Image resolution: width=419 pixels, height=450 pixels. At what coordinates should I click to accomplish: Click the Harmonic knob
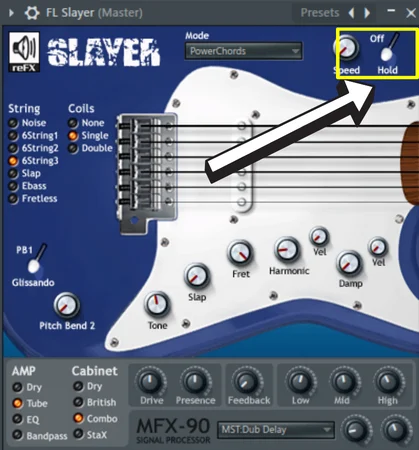coord(287,250)
